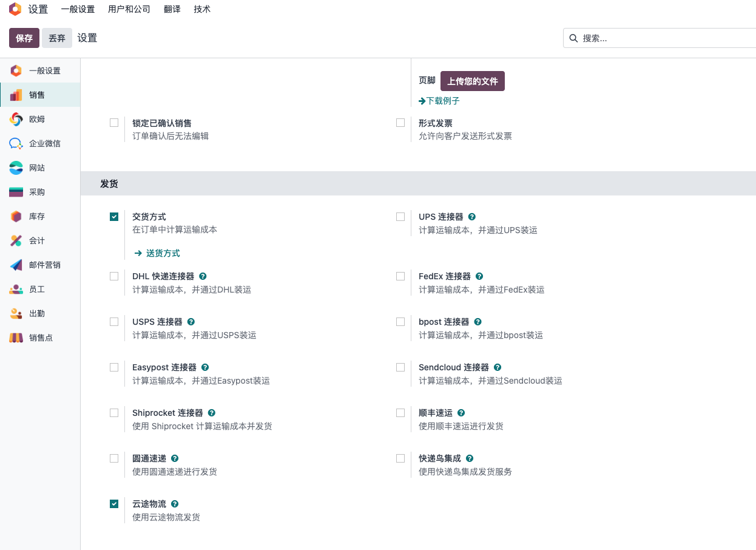
Task: Show help for Sendcloud 连接器
Action: tap(498, 367)
